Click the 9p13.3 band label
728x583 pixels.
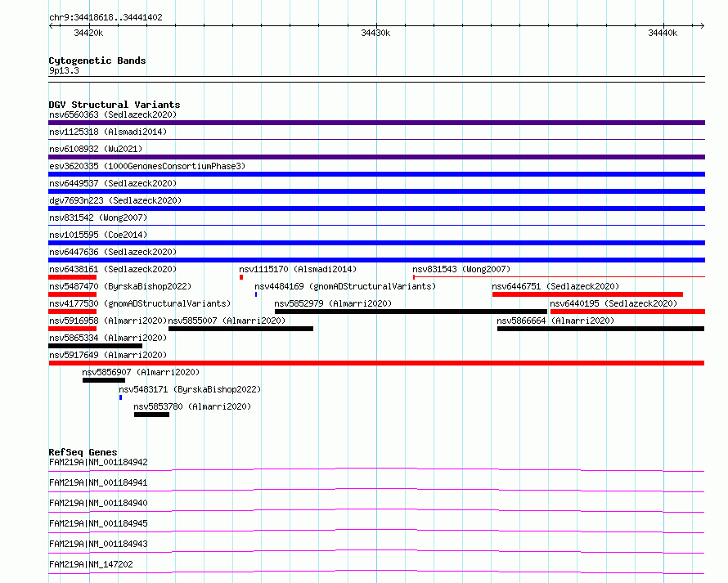(64, 70)
